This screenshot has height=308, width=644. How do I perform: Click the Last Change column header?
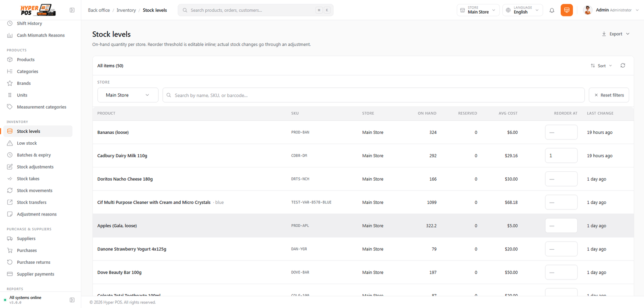tap(600, 113)
